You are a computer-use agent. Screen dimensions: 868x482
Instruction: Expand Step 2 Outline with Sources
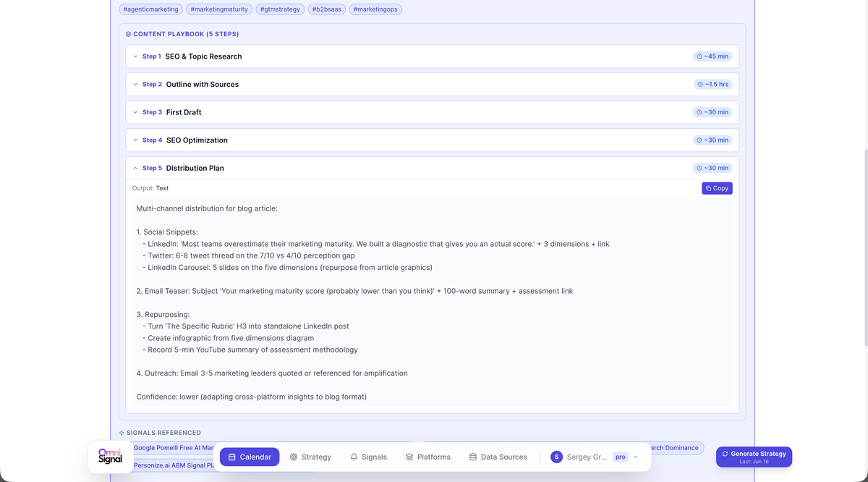coord(432,84)
